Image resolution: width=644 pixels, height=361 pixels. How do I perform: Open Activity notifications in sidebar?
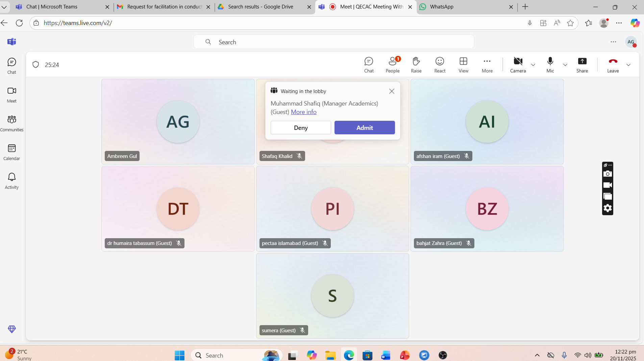coord(12,181)
